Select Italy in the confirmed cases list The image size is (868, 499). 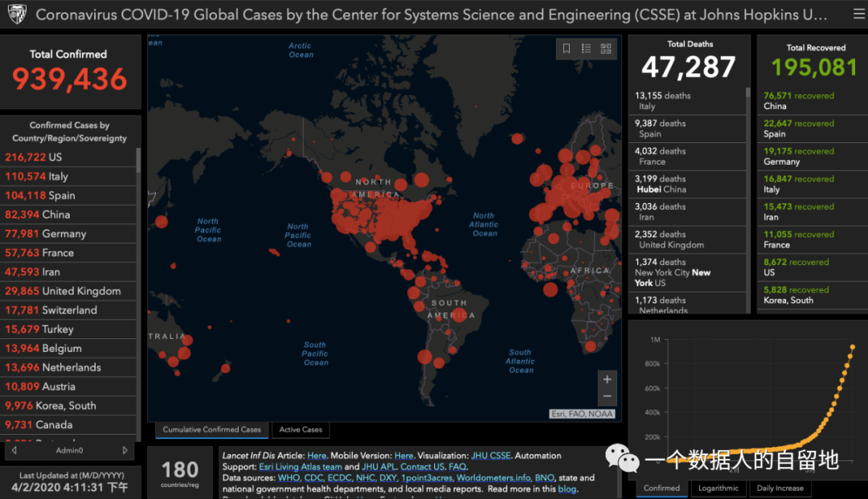point(48,176)
